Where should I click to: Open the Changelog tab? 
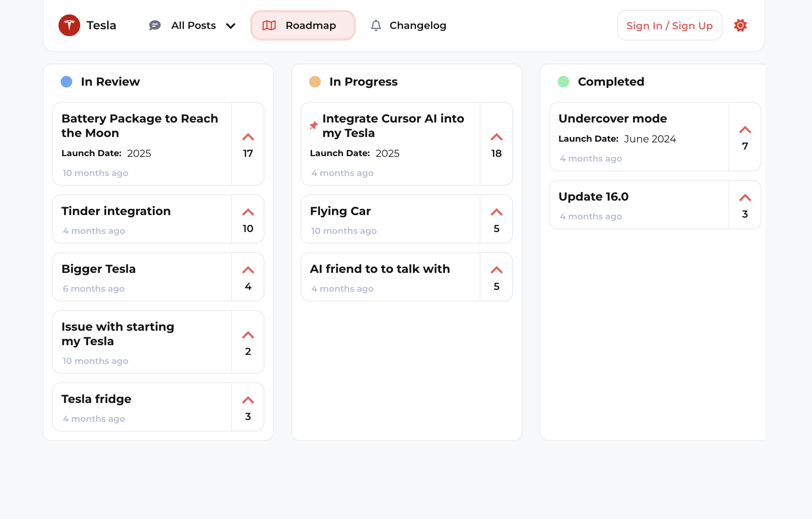(x=409, y=25)
